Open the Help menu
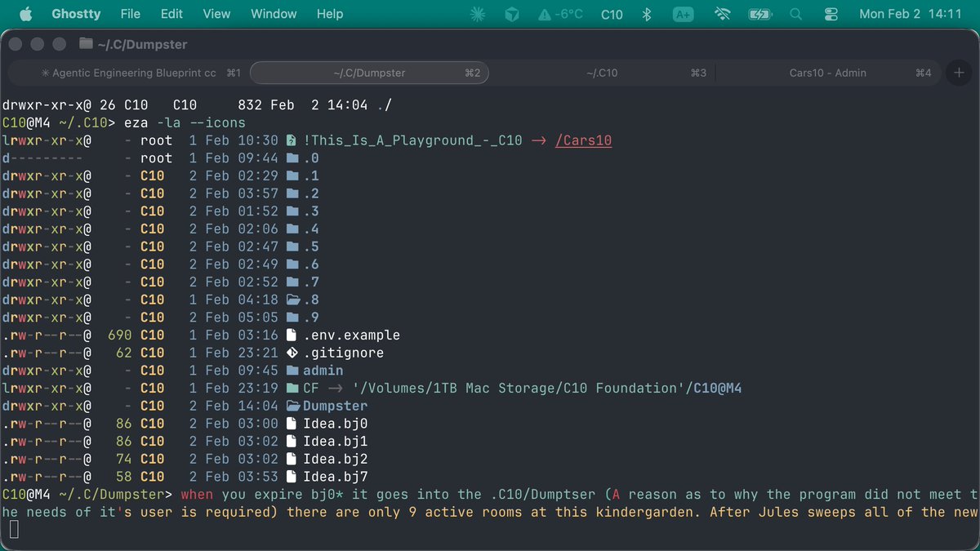The width and height of the screenshot is (980, 551). point(330,14)
